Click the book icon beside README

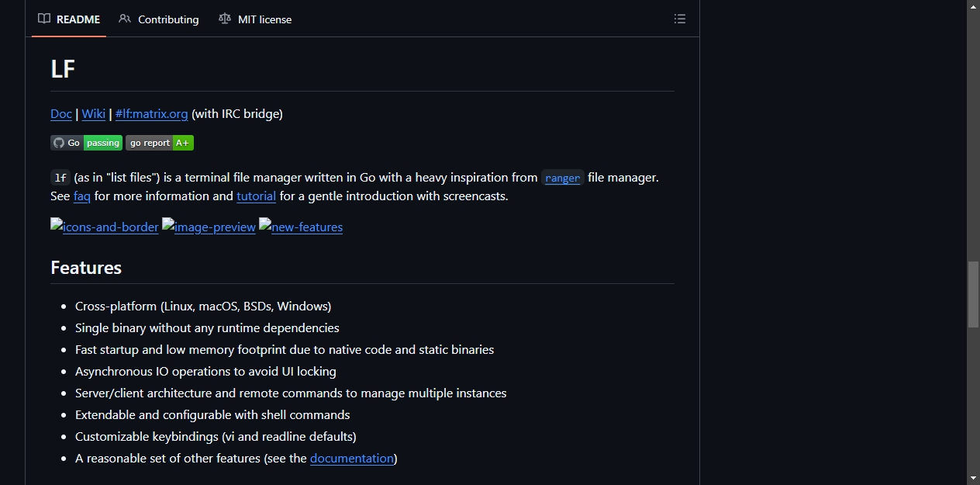(44, 19)
